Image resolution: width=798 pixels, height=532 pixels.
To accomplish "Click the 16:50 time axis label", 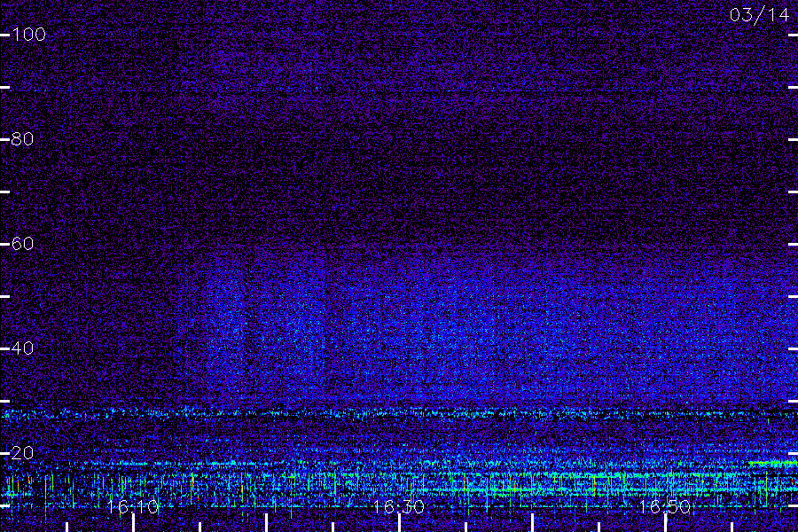I will click(x=665, y=507).
